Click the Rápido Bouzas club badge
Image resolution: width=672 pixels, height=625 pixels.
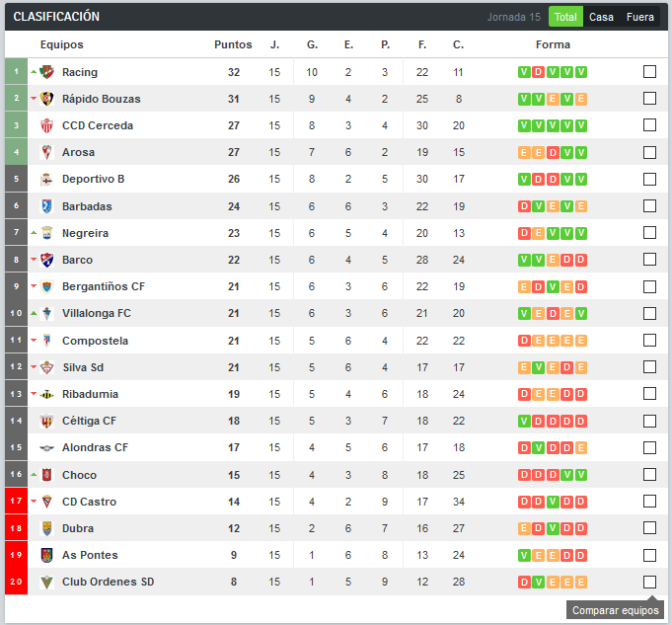pyautogui.click(x=46, y=99)
